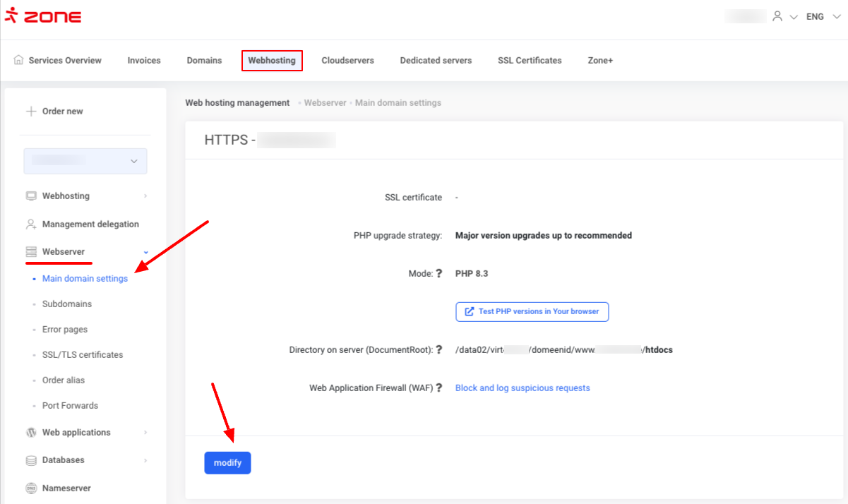Open the SSL Certificates tab
The image size is (848, 504).
pyautogui.click(x=530, y=61)
